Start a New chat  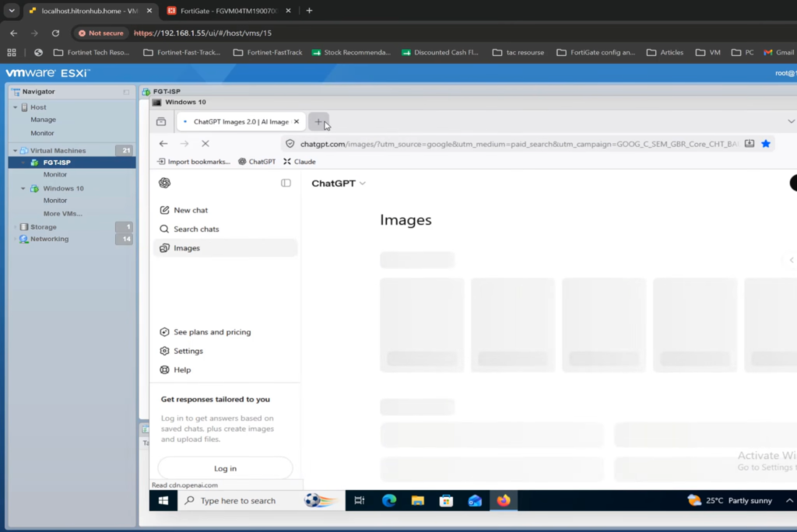tap(225, 210)
